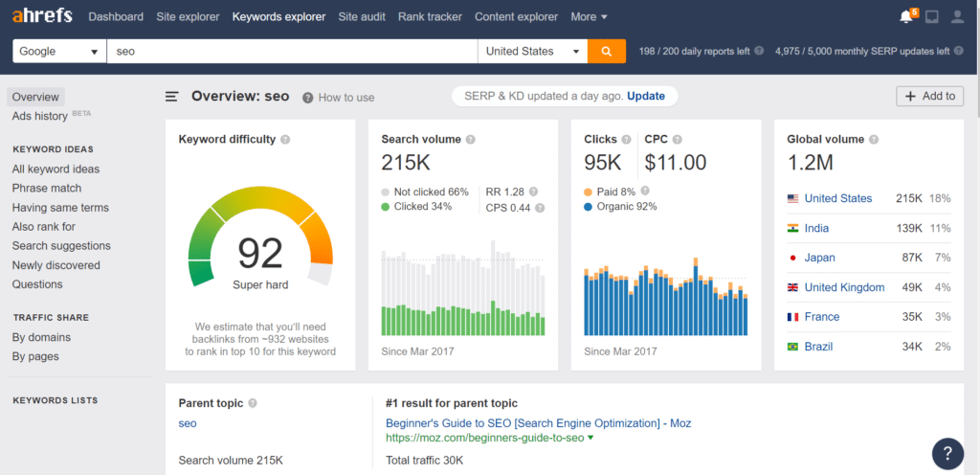Open the United States country link
Image resolution: width=980 pixels, height=475 pixels.
[x=838, y=198]
